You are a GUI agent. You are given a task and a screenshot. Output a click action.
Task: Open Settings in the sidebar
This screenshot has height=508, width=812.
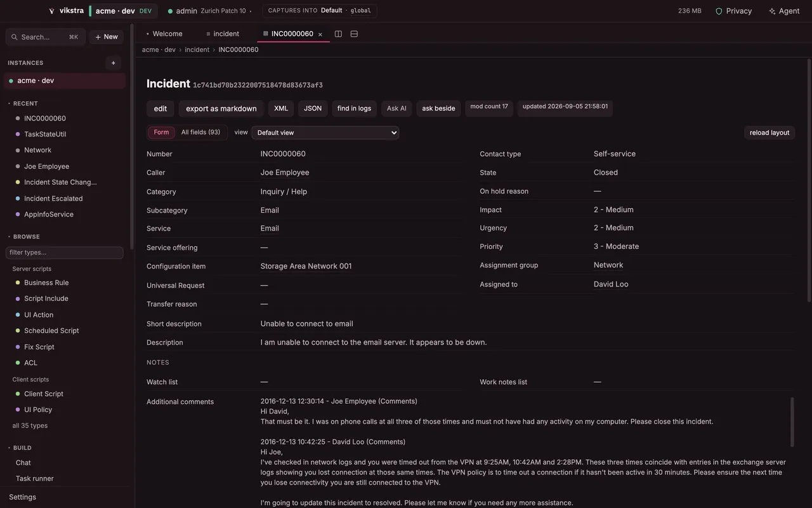click(22, 497)
